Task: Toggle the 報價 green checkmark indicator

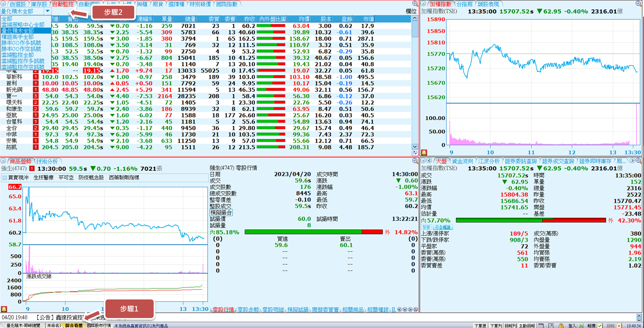Action: pos(600,326)
